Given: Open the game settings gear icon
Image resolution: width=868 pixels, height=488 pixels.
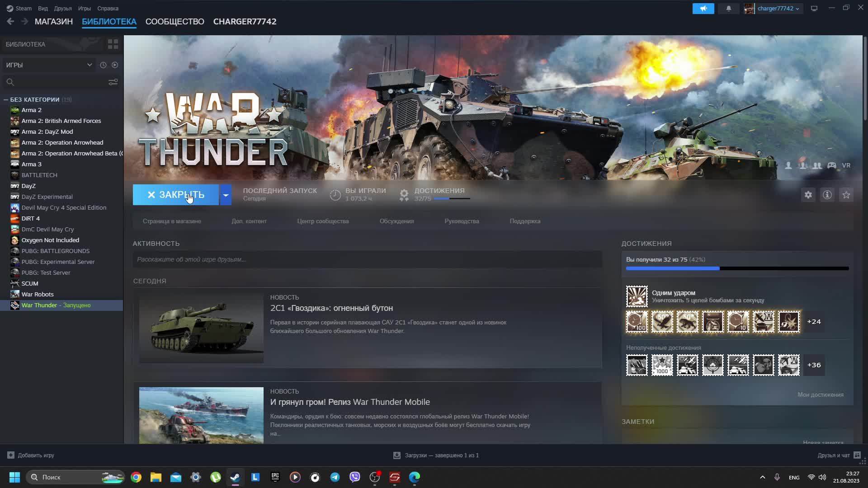Looking at the screenshot, I should pos(808,195).
